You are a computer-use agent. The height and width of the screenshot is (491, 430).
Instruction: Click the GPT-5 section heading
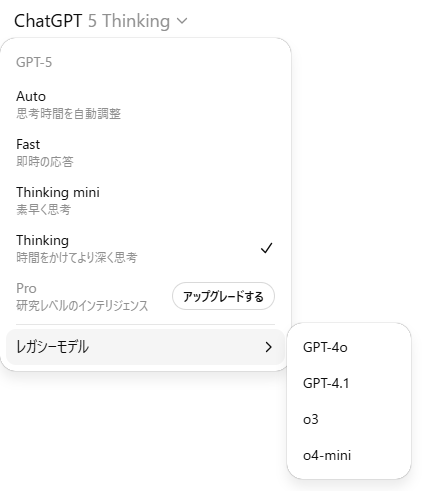coord(34,62)
